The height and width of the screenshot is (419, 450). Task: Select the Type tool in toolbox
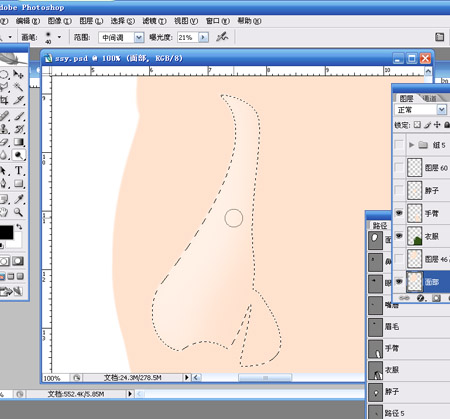tap(19, 170)
